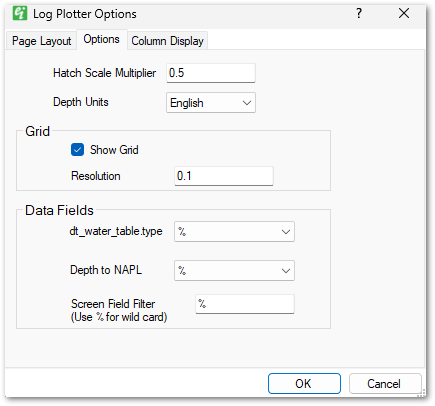435x406 pixels.
Task: Click the grid Resolution input field
Action: point(224,176)
